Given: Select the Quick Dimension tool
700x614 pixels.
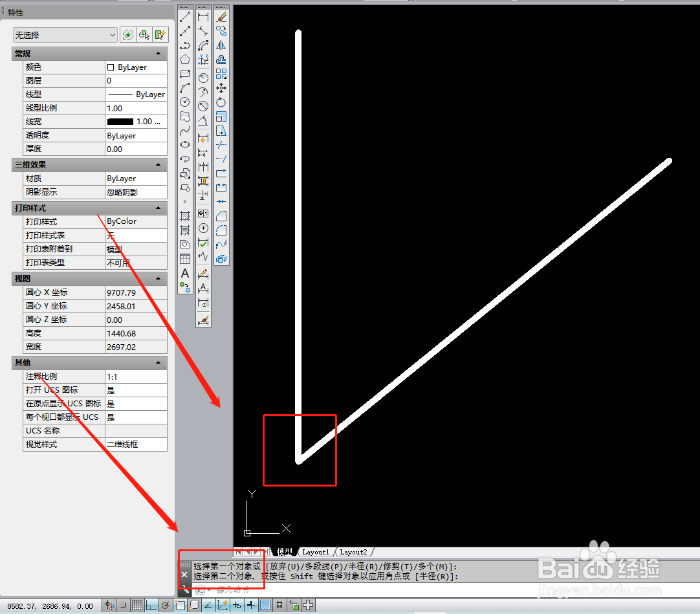Looking at the screenshot, I should coord(203,139).
